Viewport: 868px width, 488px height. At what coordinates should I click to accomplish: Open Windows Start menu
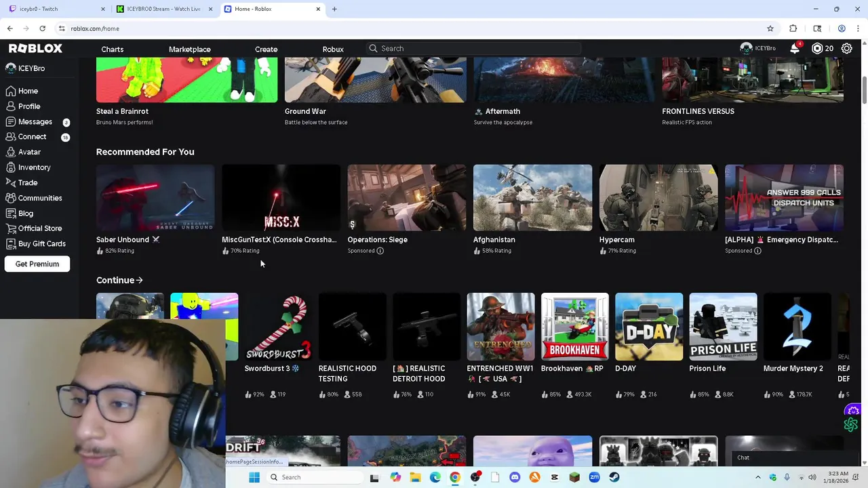click(x=254, y=477)
